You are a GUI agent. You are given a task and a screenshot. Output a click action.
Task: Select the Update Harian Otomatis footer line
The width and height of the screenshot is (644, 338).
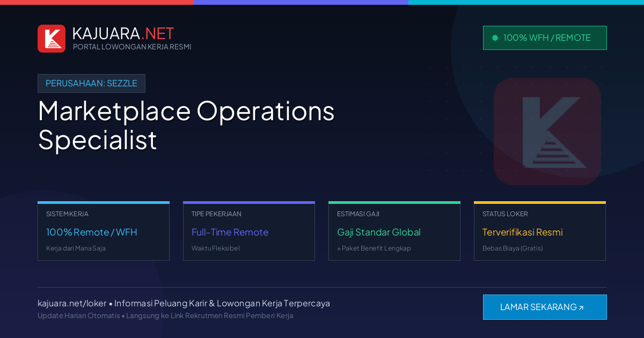pos(165,315)
